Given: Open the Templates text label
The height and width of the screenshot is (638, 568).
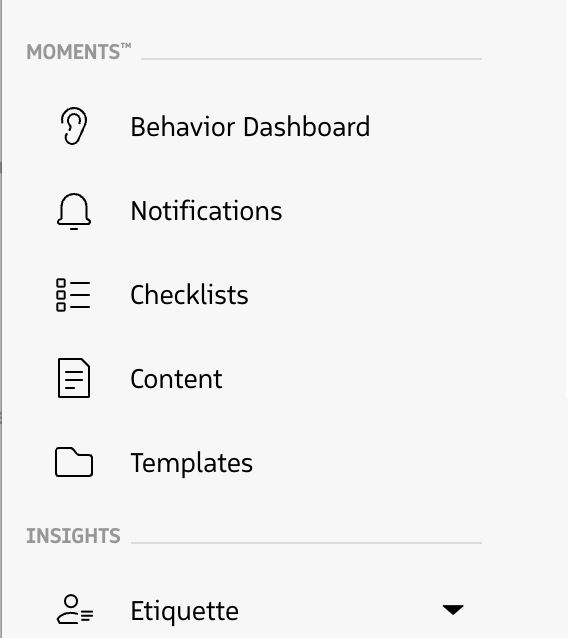Looking at the screenshot, I should coord(191,463).
